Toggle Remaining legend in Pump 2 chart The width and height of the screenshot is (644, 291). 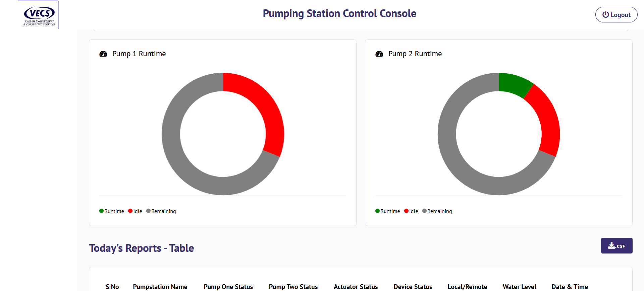(x=437, y=211)
